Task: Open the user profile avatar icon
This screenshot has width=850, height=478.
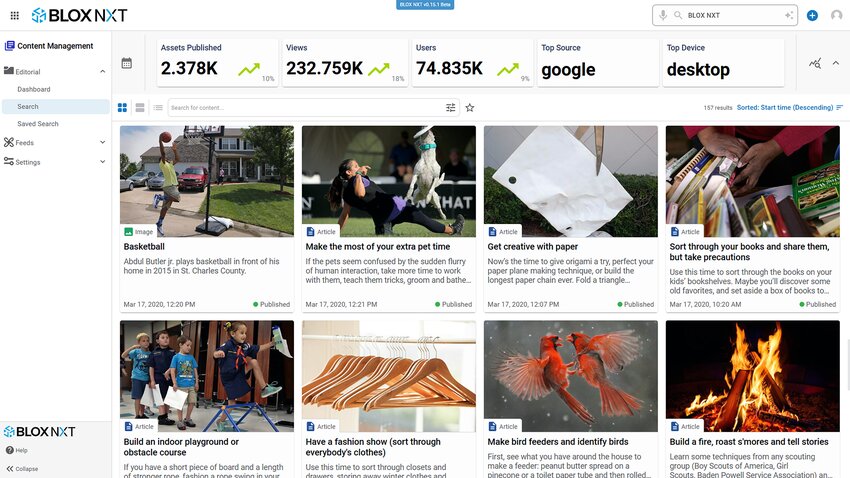Action: (836, 16)
